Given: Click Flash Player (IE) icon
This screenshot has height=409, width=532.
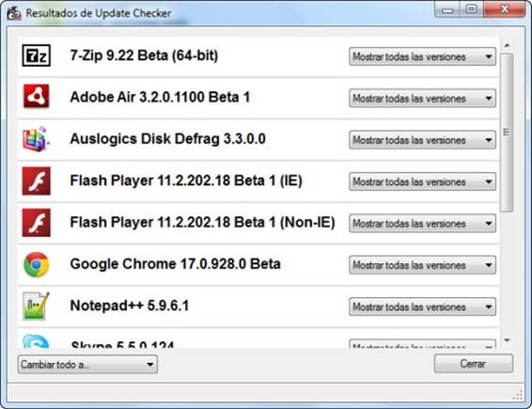Looking at the screenshot, I should point(37,181).
